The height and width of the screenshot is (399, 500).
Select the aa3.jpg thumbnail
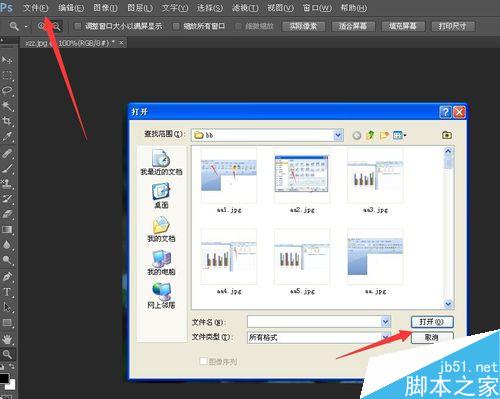click(x=375, y=176)
